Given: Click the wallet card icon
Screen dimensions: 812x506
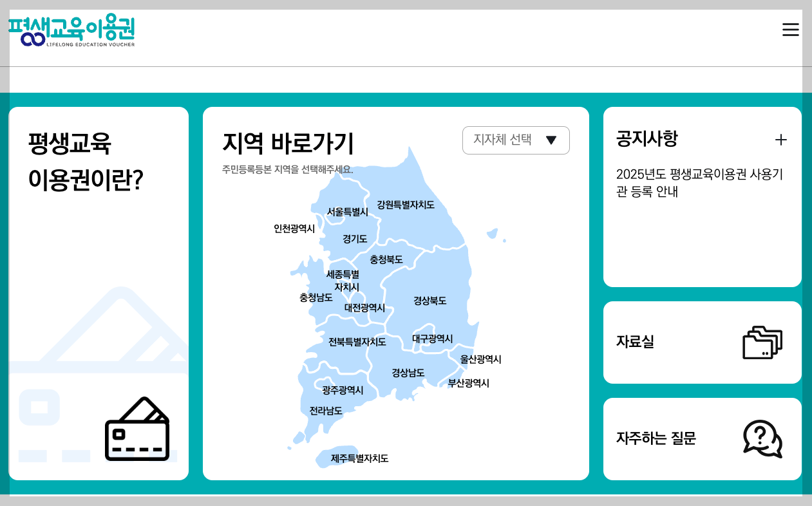Looking at the screenshot, I should click(137, 429).
